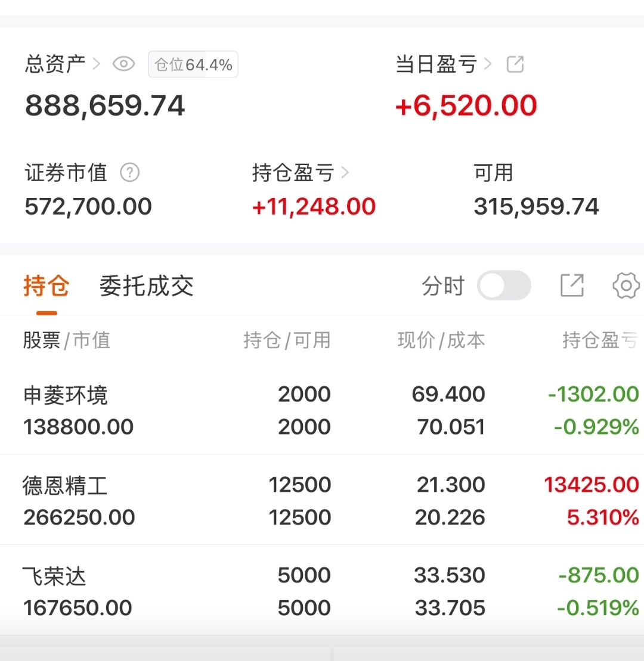Click the share icon beside 当日盈亏
This screenshot has width=644, height=661.
pyautogui.click(x=515, y=64)
